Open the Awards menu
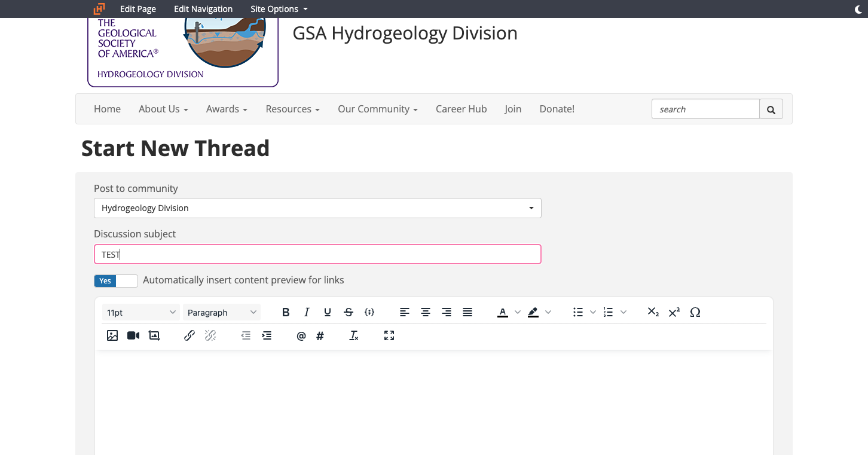The height and width of the screenshot is (455, 868). [x=227, y=109]
